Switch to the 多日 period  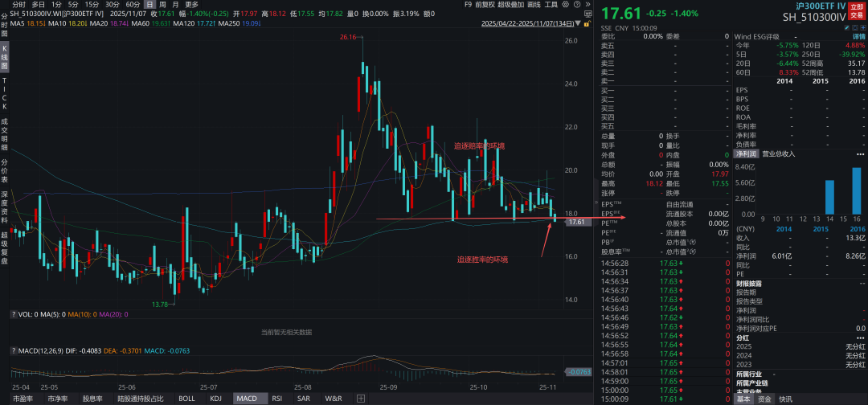pyautogui.click(x=39, y=5)
